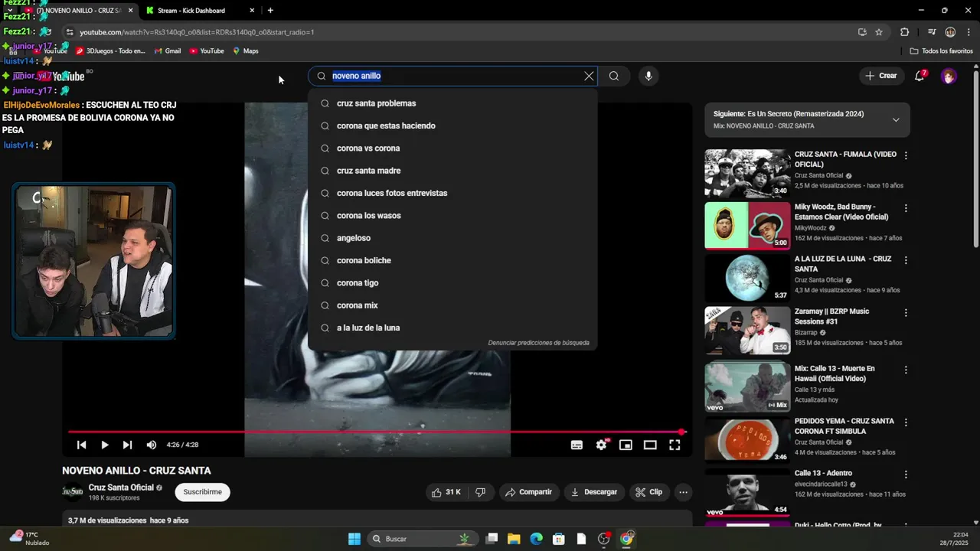Open FUMALA video thumbnail

[x=747, y=173]
